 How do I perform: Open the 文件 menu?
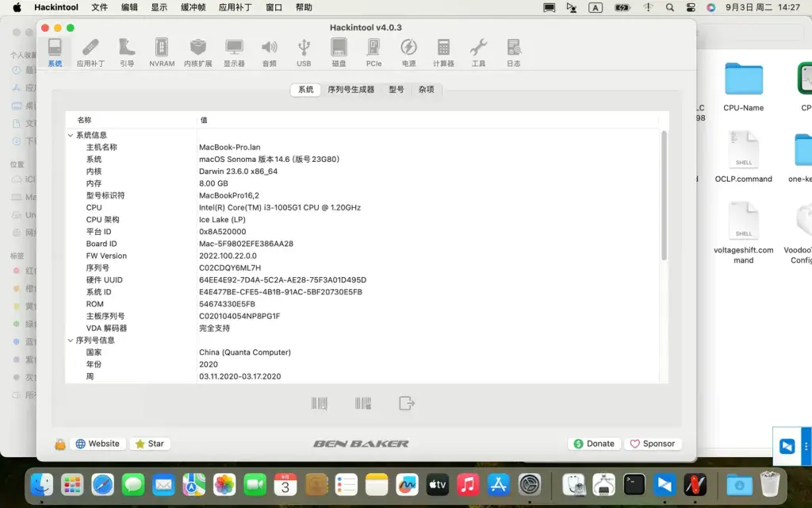99,7
